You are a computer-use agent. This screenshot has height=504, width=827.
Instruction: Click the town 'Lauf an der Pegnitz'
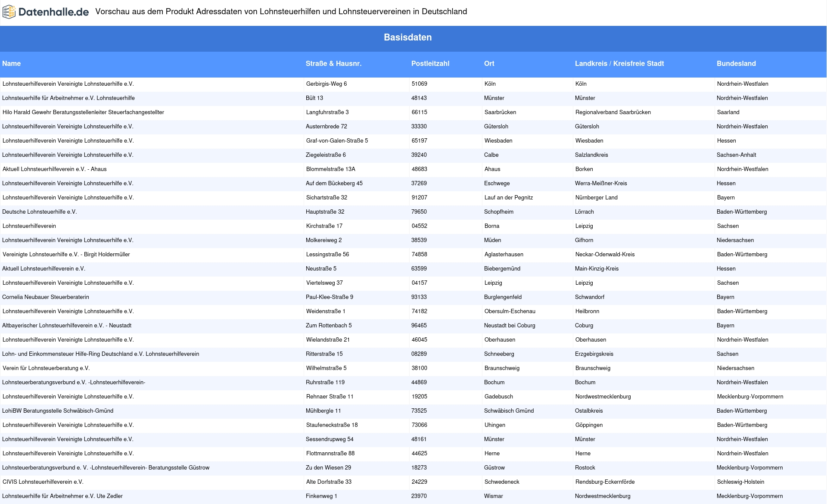pyautogui.click(x=509, y=197)
